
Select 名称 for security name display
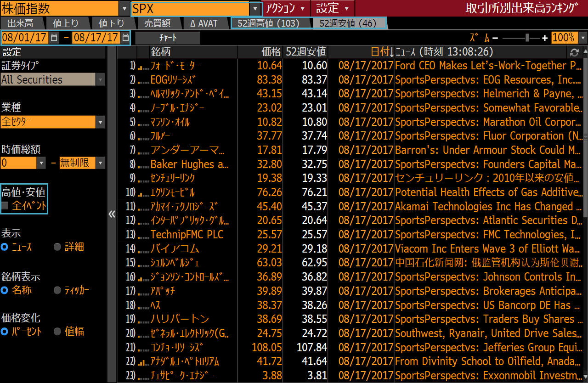pos(5,290)
